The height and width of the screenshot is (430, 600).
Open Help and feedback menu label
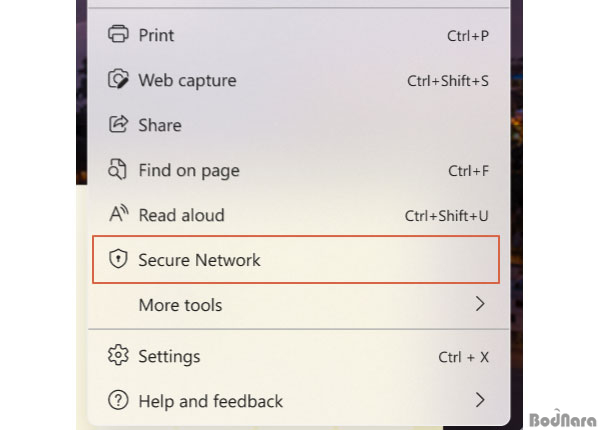(x=210, y=401)
